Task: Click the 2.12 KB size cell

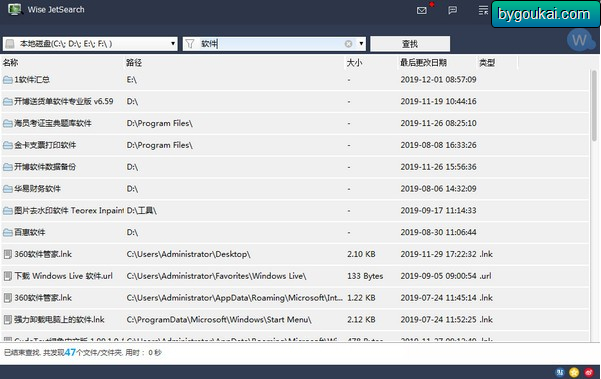Action: click(361, 320)
